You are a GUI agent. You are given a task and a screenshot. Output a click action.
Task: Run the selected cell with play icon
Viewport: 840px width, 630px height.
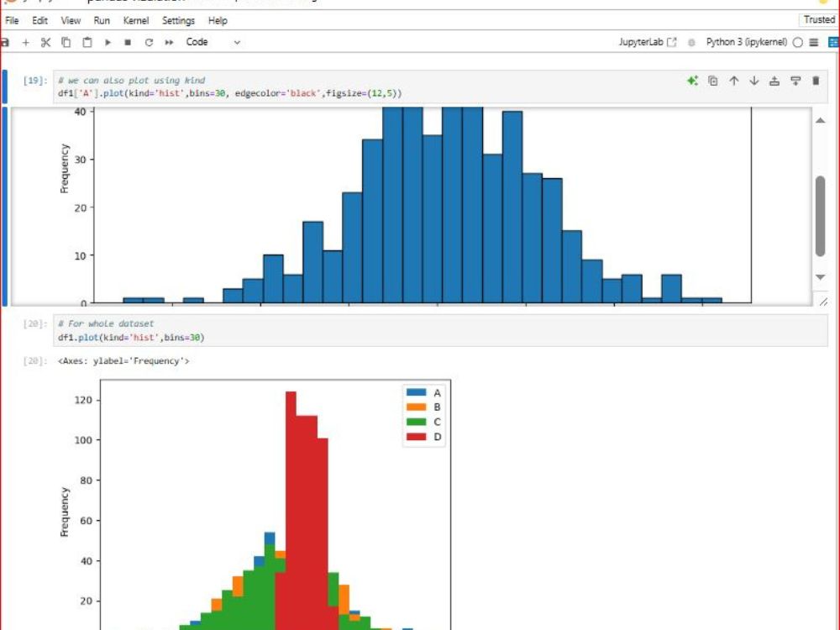coord(108,42)
